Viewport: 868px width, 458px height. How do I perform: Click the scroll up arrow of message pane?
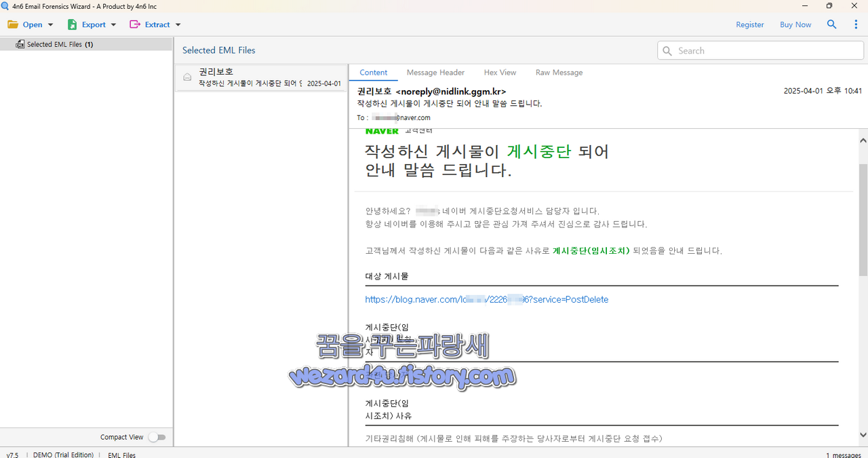coord(863,140)
